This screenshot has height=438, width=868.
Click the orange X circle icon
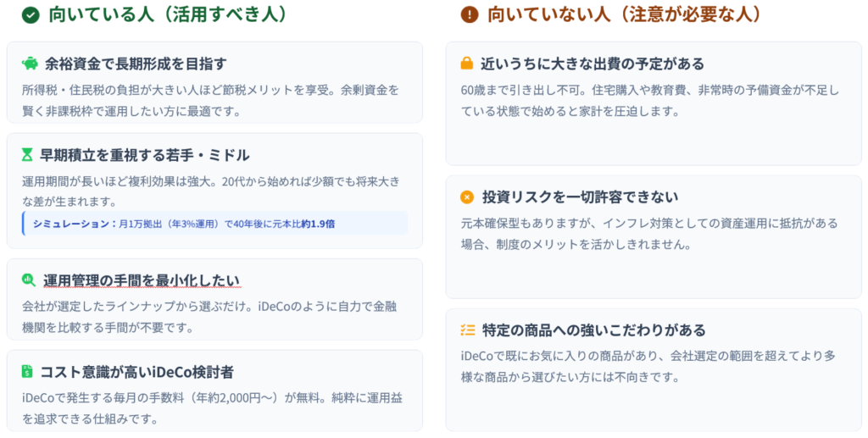pos(467,197)
